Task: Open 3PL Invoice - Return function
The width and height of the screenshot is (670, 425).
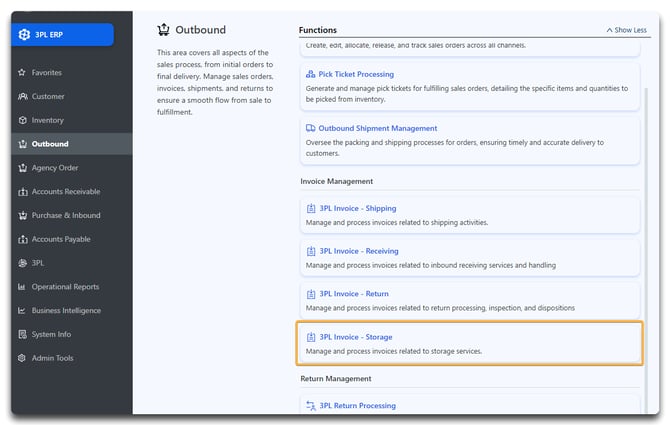Action: point(353,294)
